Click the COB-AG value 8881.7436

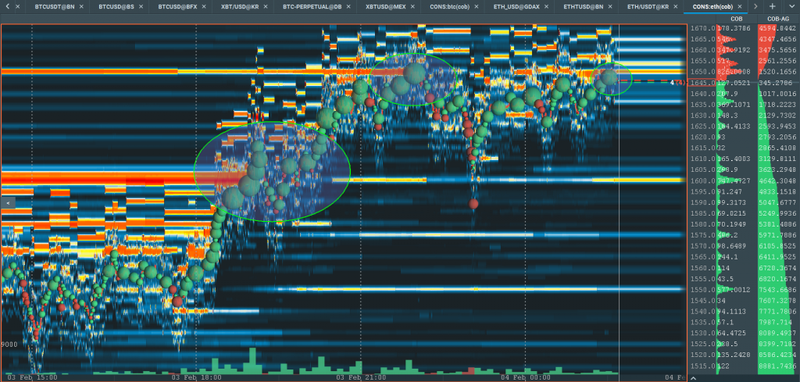tap(778, 366)
